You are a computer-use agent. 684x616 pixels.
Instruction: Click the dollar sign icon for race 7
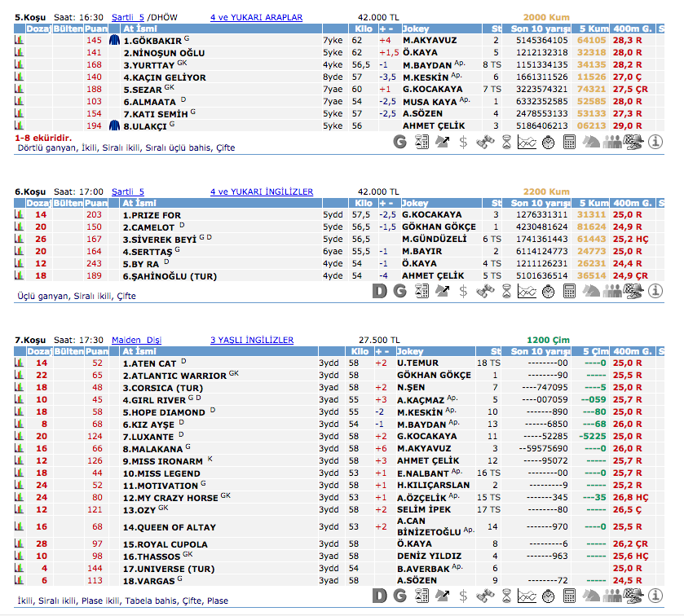tap(463, 596)
